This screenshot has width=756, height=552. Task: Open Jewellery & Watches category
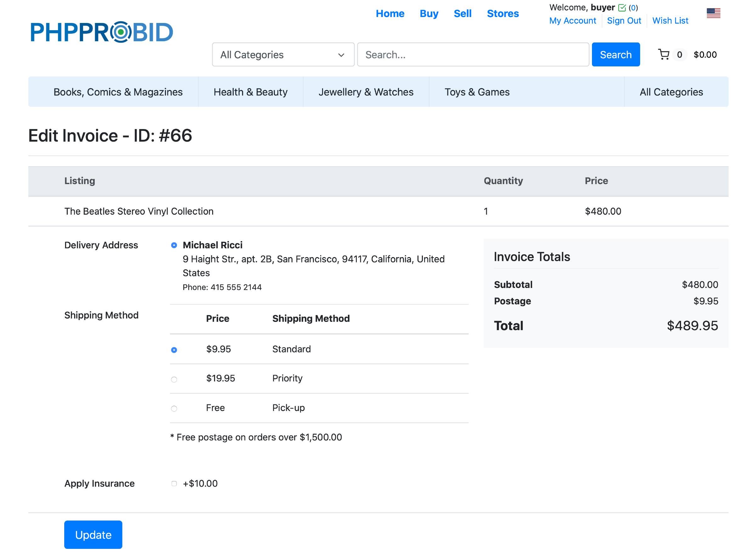tap(366, 92)
